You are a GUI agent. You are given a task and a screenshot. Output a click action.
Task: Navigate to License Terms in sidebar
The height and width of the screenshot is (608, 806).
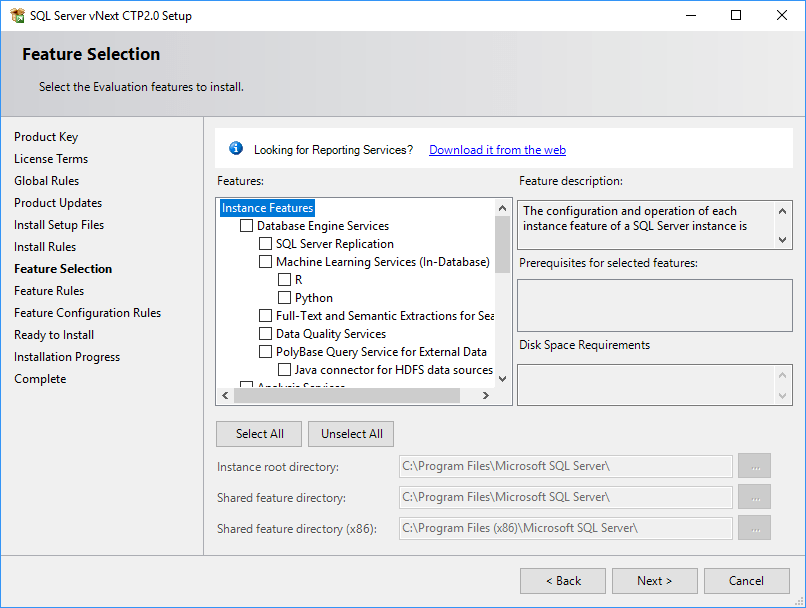(x=51, y=158)
